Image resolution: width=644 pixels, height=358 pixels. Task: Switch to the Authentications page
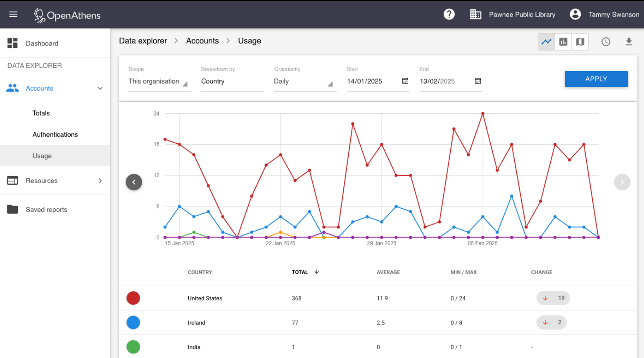click(55, 134)
